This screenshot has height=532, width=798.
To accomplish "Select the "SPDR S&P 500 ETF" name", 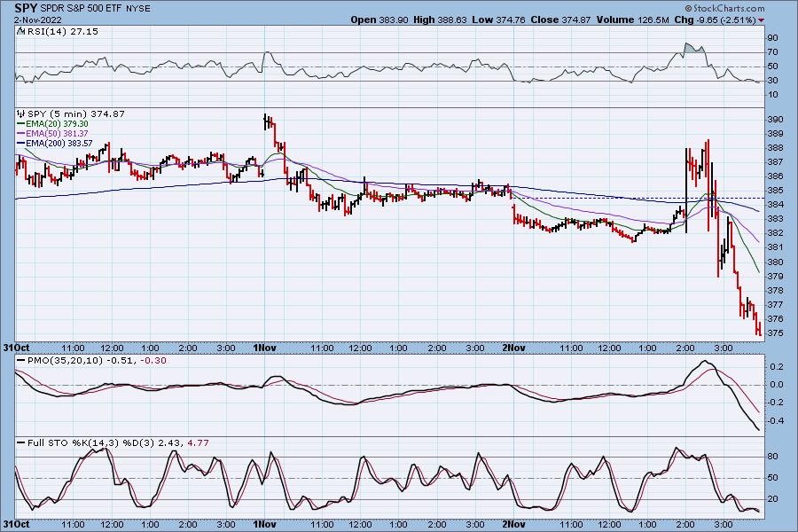I will [x=80, y=9].
